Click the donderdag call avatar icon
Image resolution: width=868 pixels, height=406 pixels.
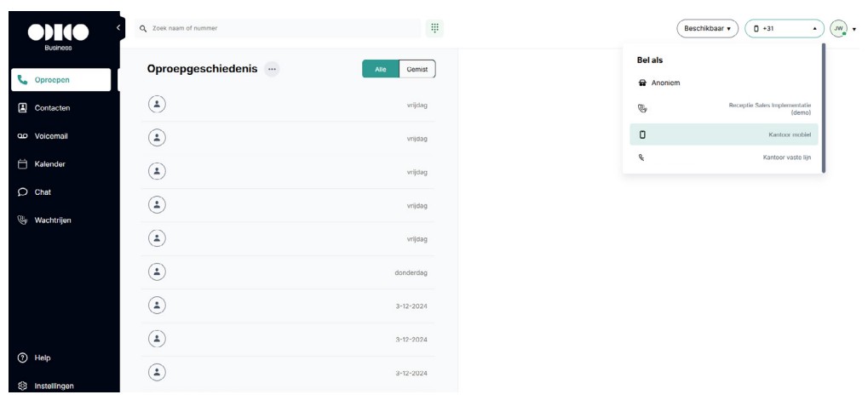coord(158,272)
